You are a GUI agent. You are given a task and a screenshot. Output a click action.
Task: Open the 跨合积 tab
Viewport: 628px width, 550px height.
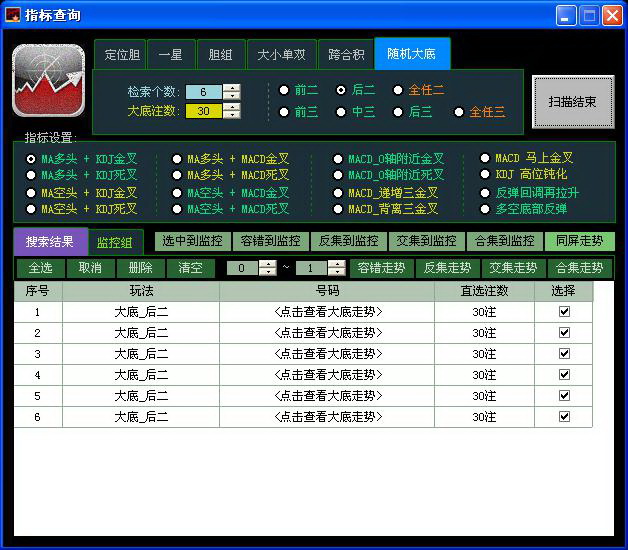tap(346, 54)
